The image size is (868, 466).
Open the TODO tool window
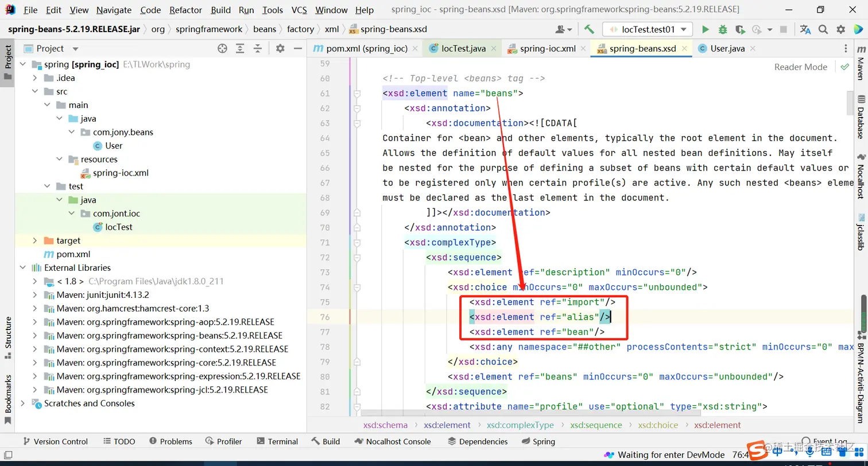[x=119, y=441]
